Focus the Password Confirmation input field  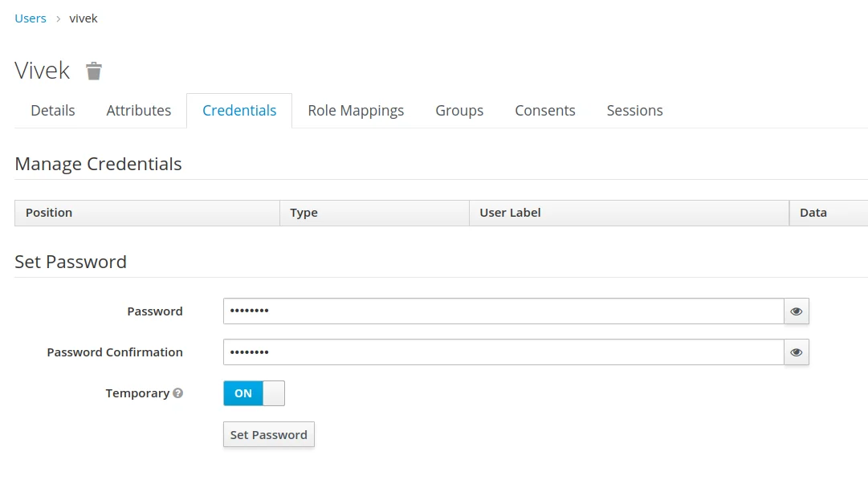tap(503, 352)
